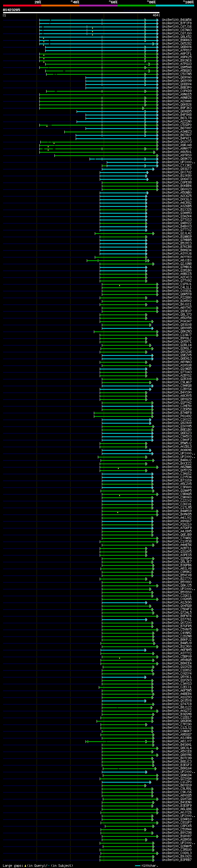Click the white query sequence bar
This screenshot has height=868, width=197.
(81, 12)
